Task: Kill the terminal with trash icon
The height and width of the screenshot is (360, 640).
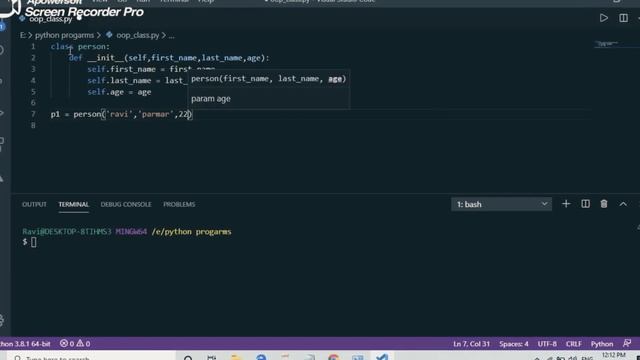Action: [x=604, y=204]
